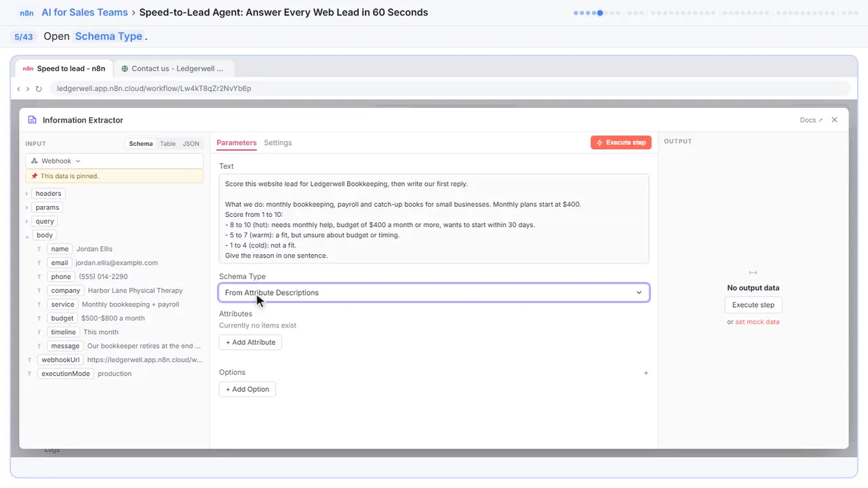The width and height of the screenshot is (868, 488).
Task: Click the Schema Type link in the step instruction
Action: coord(108,37)
